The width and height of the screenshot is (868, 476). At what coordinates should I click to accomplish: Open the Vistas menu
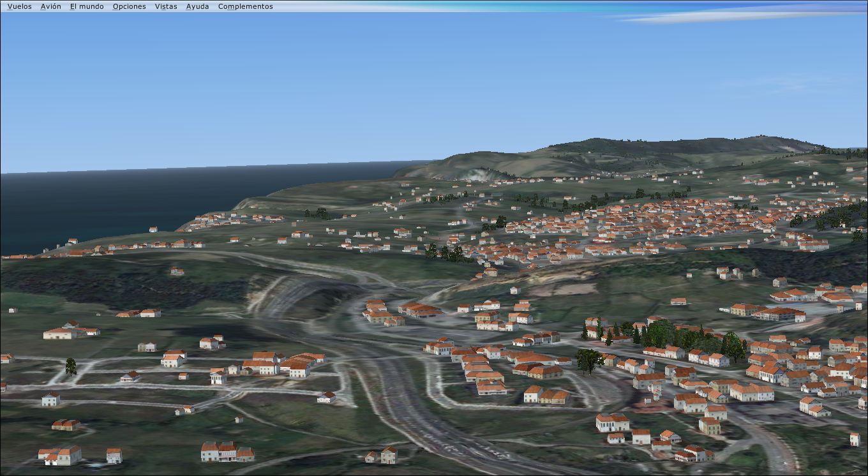[166, 6]
